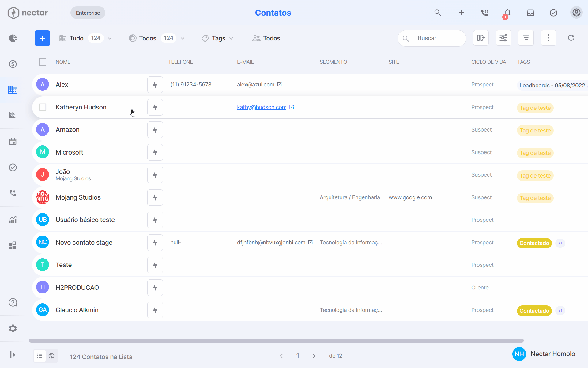This screenshot has height=368, width=588.
Task: Open the Todos users filter
Action: click(266, 38)
